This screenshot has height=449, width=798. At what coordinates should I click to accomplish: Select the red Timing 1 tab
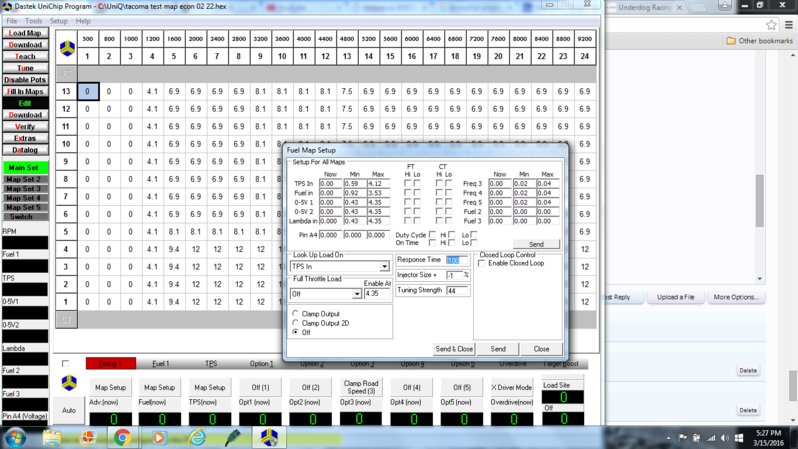[x=110, y=363]
